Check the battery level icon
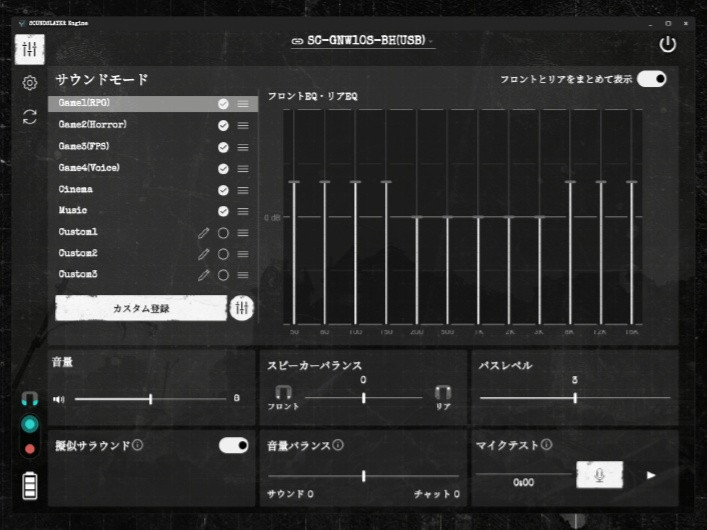707x530 pixels. click(x=30, y=486)
